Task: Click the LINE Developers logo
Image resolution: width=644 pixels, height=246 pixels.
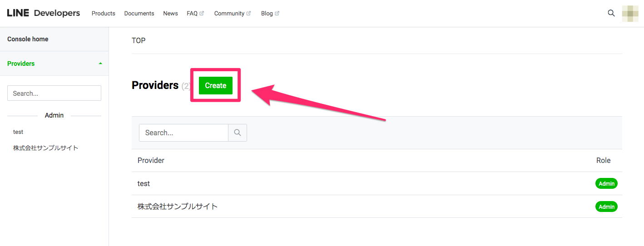Action: [44, 13]
